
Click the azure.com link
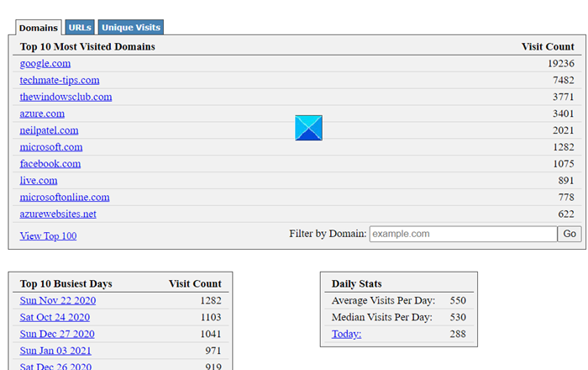click(42, 114)
